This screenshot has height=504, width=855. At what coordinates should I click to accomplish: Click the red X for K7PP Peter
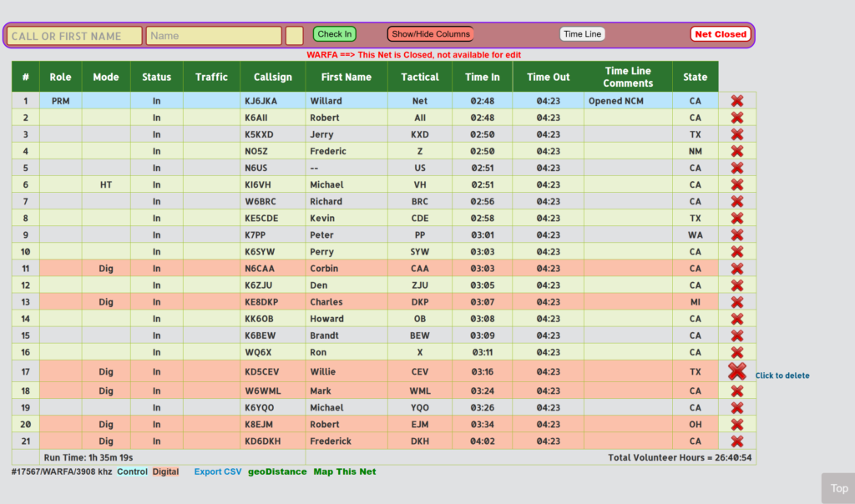[736, 234]
